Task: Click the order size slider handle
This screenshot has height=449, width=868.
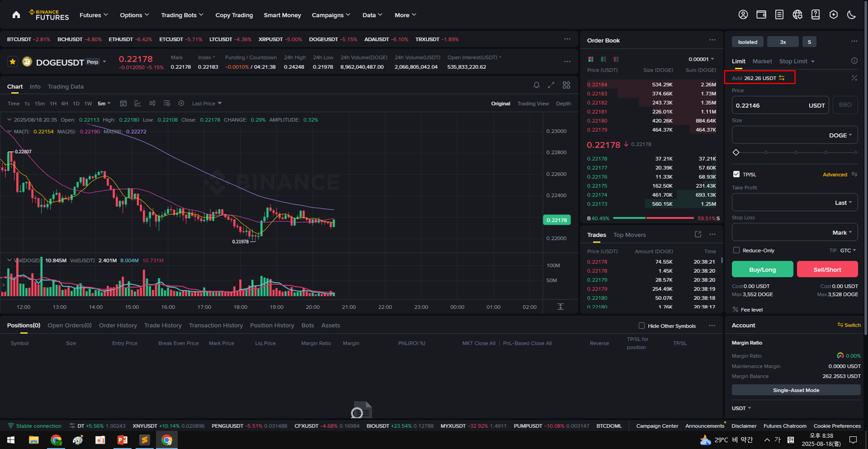Action: [736, 152]
